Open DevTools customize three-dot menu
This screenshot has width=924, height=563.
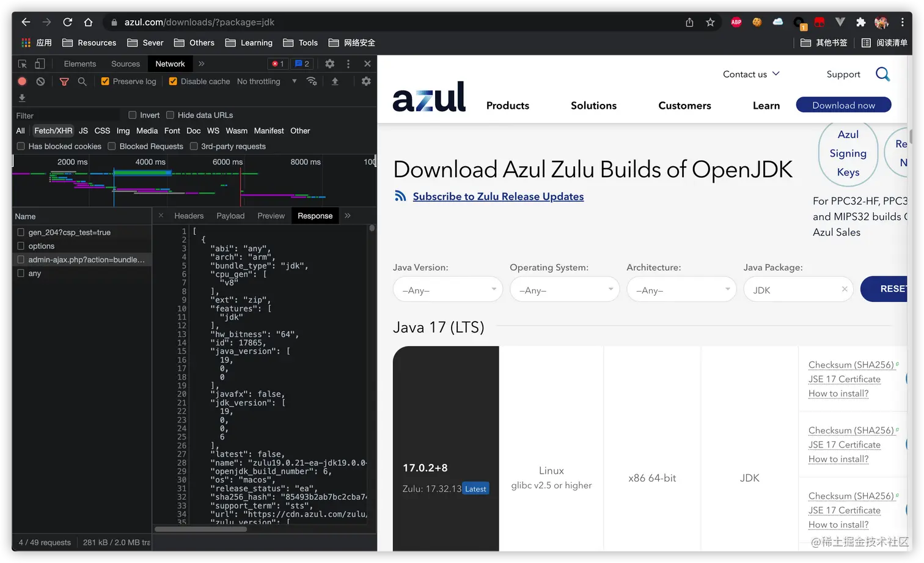click(x=348, y=64)
